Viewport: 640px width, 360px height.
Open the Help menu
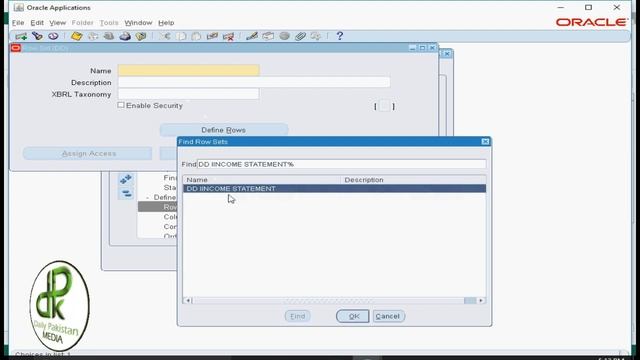[x=166, y=23]
